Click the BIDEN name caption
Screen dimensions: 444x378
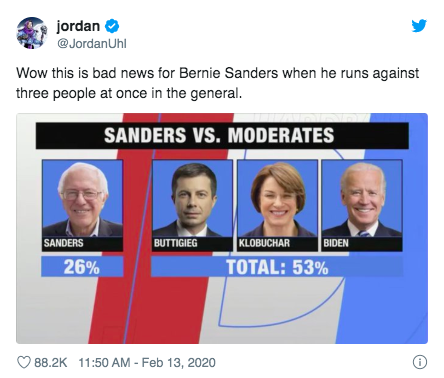(x=336, y=243)
